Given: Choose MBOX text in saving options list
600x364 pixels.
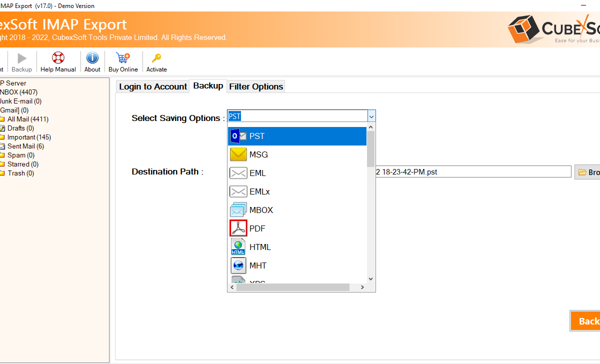Looking at the screenshot, I should click(261, 210).
